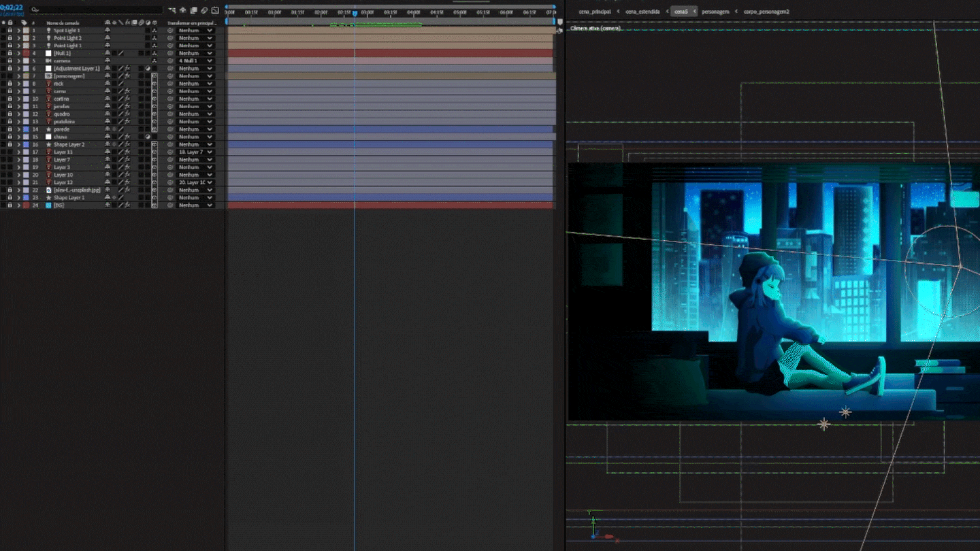Toggle quality switch on Null 1 layer

tap(120, 53)
